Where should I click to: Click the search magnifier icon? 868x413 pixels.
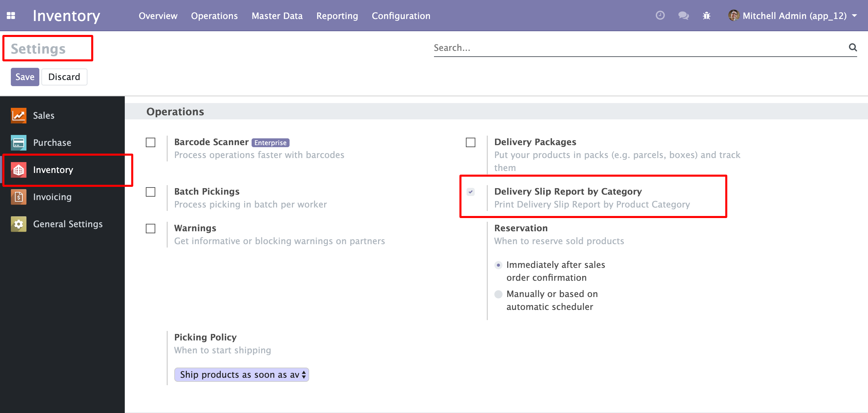pyautogui.click(x=853, y=47)
